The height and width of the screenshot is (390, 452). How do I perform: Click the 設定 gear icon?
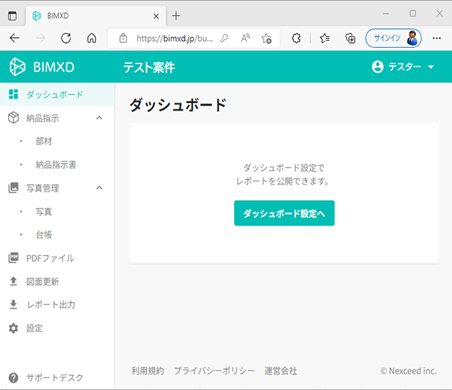[13, 328]
